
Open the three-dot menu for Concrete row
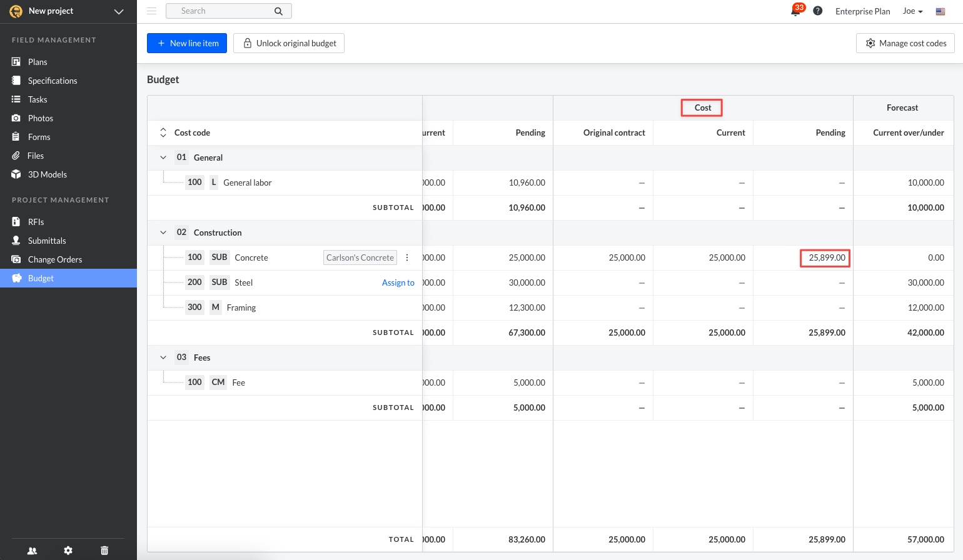tap(407, 257)
